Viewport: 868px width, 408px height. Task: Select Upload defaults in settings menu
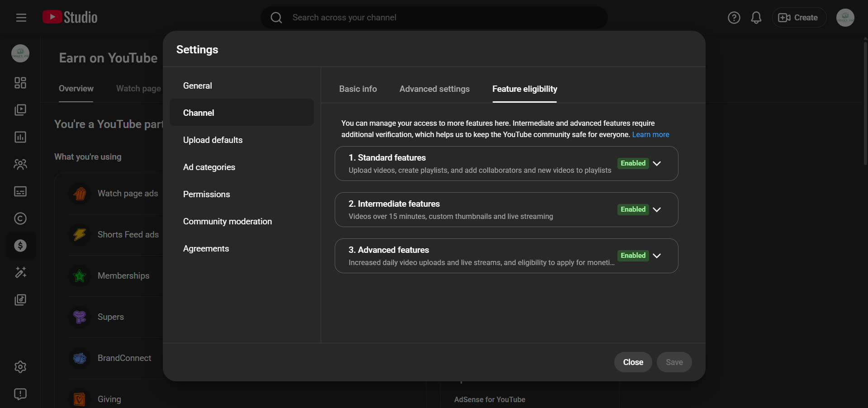[x=213, y=140]
